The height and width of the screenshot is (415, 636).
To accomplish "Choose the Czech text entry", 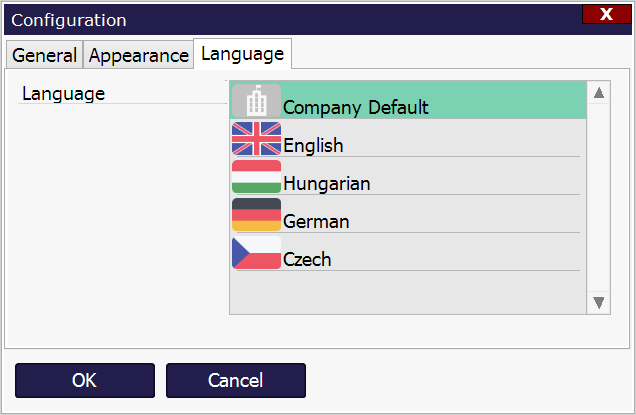I will click(x=307, y=259).
